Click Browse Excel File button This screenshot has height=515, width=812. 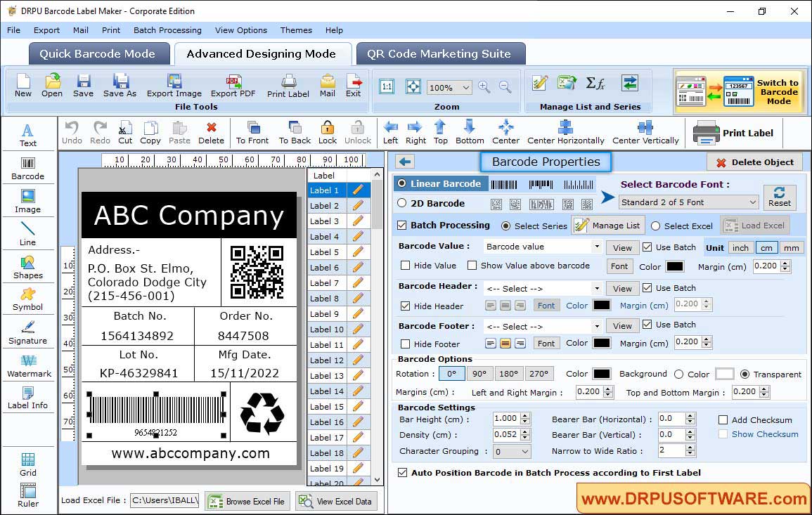247,501
